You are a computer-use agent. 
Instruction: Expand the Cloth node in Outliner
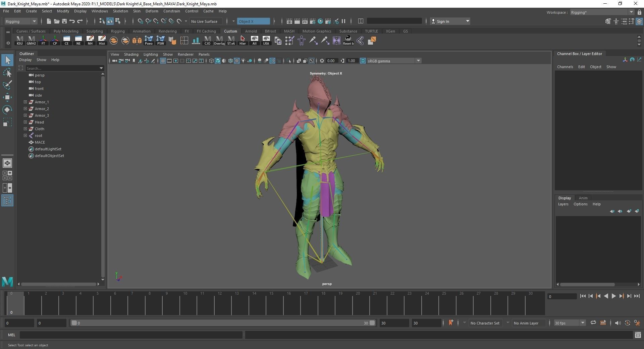pyautogui.click(x=25, y=129)
